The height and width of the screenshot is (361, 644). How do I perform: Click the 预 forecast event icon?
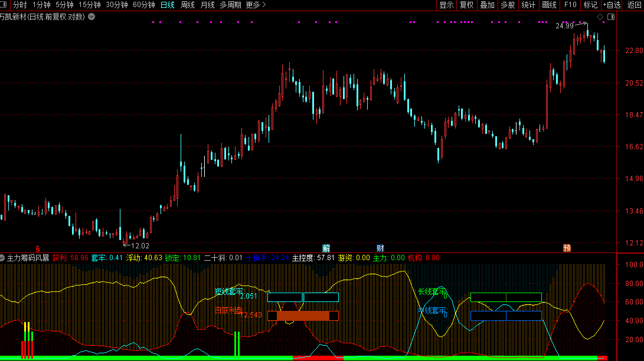pyautogui.click(x=567, y=248)
